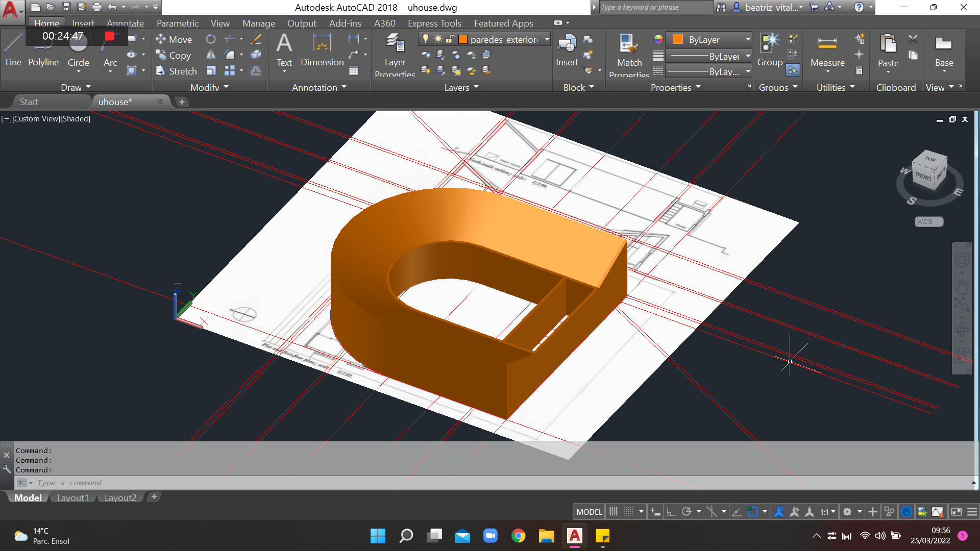This screenshot has height=551, width=980.
Task: Switch to the Home ribbon tab
Action: 45,22
